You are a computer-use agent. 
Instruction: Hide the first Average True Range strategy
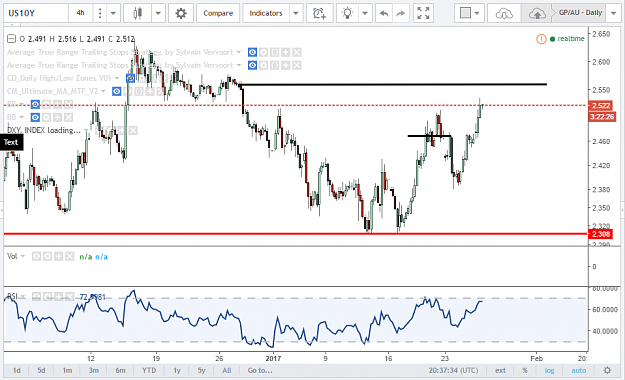pos(252,52)
